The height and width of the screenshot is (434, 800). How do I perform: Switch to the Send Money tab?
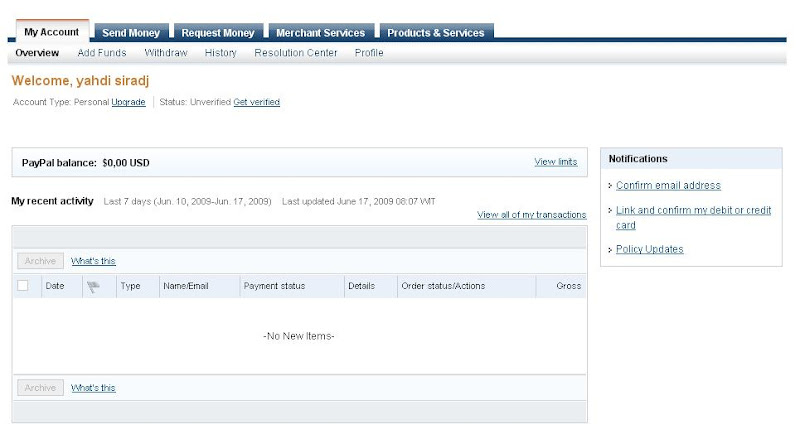(x=131, y=32)
